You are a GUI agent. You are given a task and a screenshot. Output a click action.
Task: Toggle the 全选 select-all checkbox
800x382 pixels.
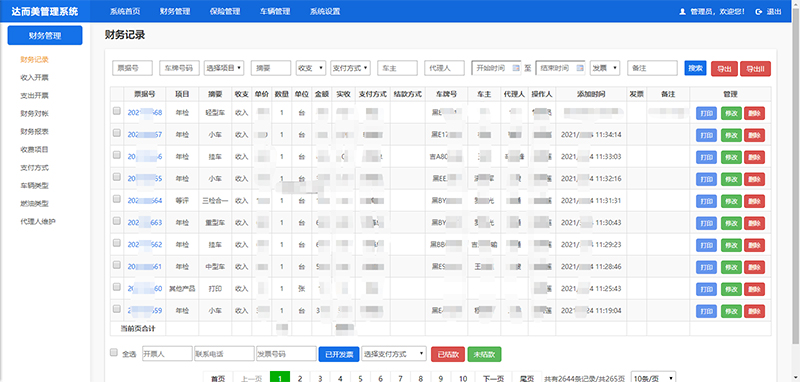tap(114, 352)
